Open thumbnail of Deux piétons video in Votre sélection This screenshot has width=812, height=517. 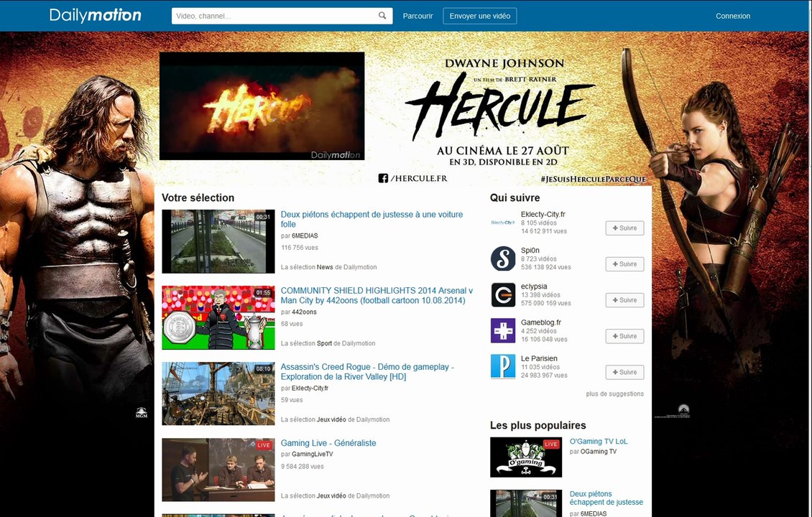tap(218, 241)
